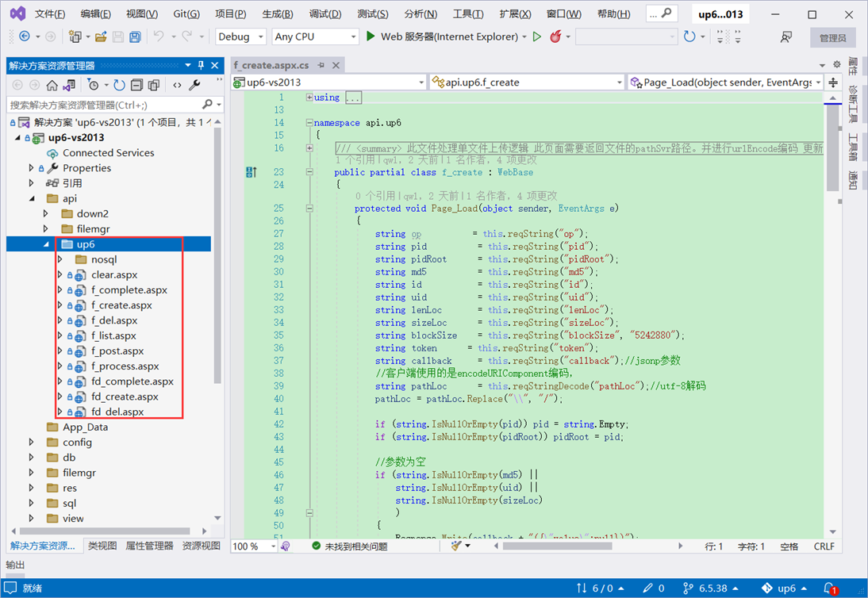The image size is (868, 598).
Task: Click the notifications bell in status bar
Action: pyautogui.click(x=830, y=588)
